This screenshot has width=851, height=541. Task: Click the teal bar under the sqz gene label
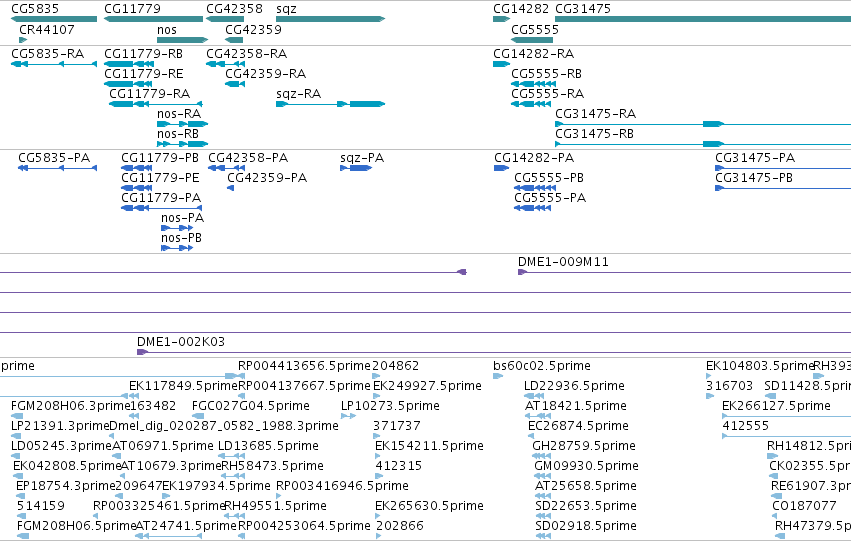pyautogui.click(x=331, y=19)
